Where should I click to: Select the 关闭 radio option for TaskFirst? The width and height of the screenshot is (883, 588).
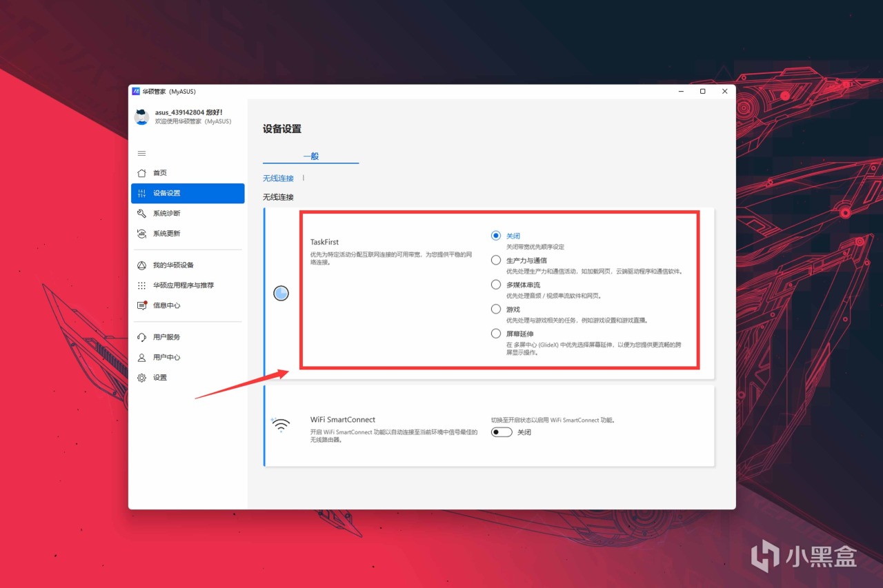tap(495, 236)
